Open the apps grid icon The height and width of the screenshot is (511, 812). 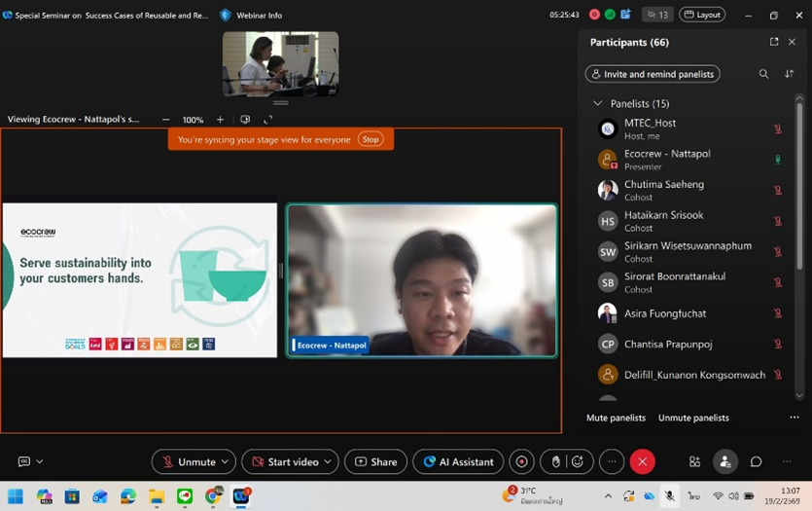(x=694, y=461)
